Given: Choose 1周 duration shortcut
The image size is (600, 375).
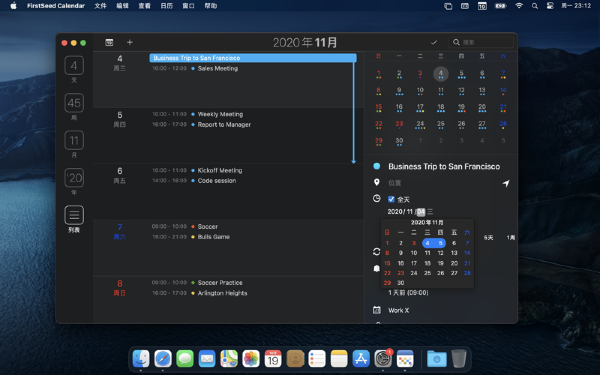Looking at the screenshot, I should [x=510, y=238].
